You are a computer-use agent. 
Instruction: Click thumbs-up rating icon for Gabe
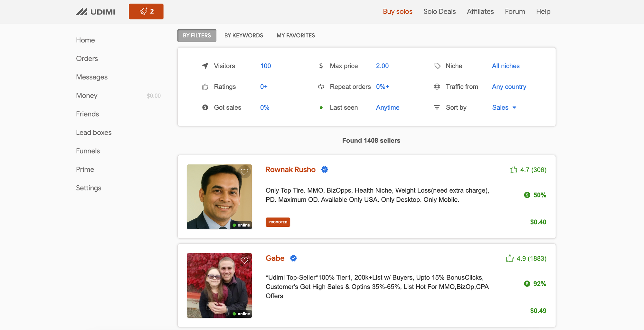(x=510, y=259)
